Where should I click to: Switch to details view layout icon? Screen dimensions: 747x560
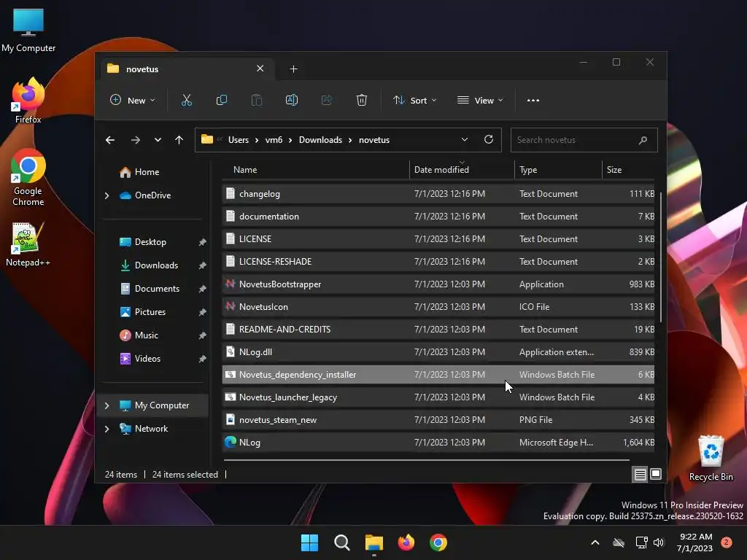pyautogui.click(x=640, y=474)
